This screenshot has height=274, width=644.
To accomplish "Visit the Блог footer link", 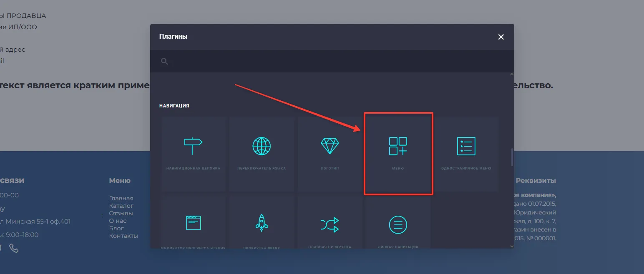I will [116, 228].
